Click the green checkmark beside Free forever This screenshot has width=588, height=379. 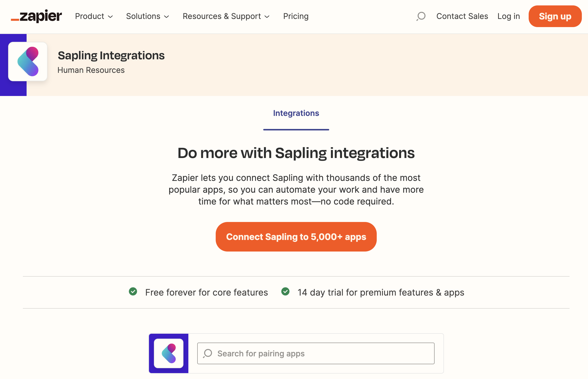pyautogui.click(x=133, y=292)
